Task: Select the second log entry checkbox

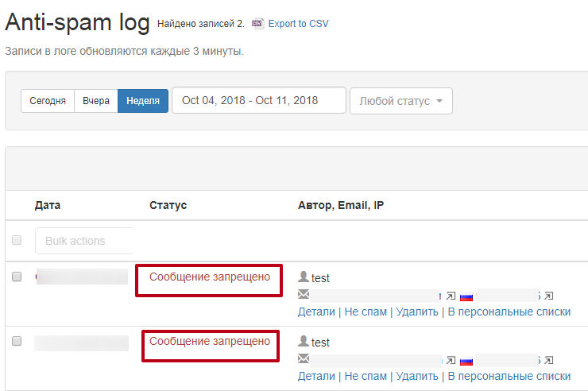Action: pyautogui.click(x=17, y=341)
